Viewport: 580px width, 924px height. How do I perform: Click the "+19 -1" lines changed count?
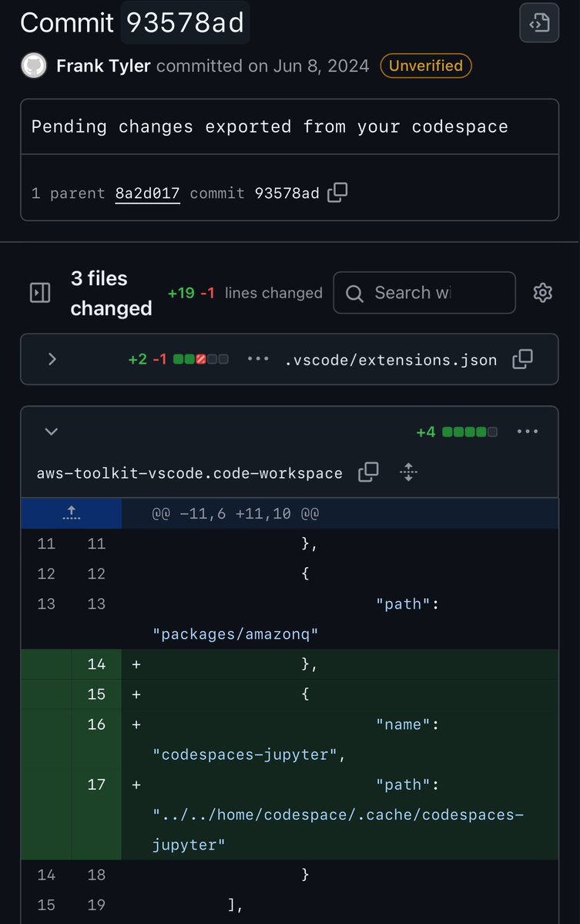191,293
